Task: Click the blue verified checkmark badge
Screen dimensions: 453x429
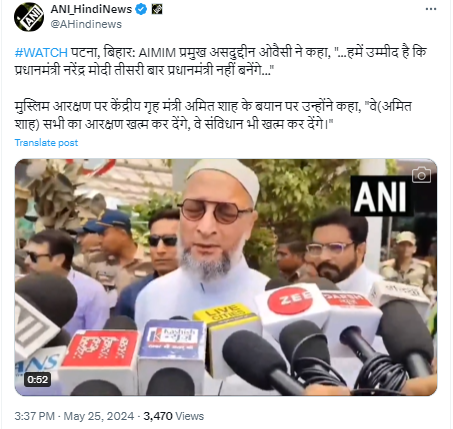Action: [x=141, y=9]
